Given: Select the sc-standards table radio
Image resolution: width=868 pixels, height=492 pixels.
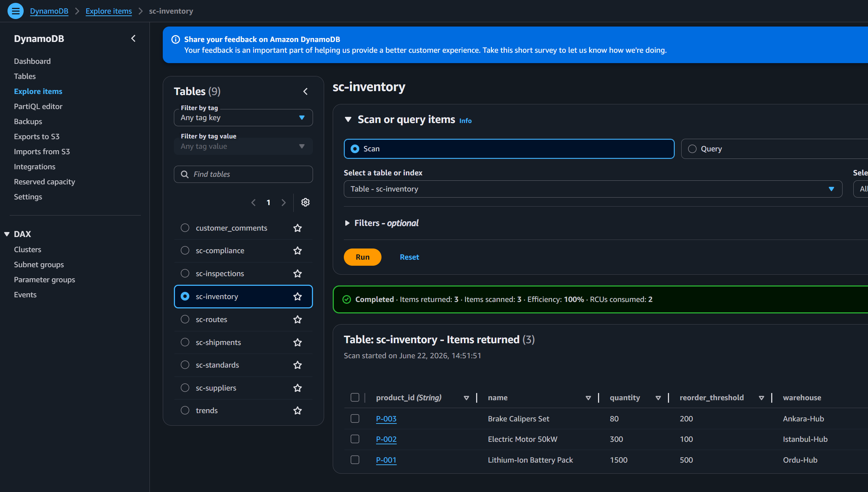Looking at the screenshot, I should coord(185,365).
